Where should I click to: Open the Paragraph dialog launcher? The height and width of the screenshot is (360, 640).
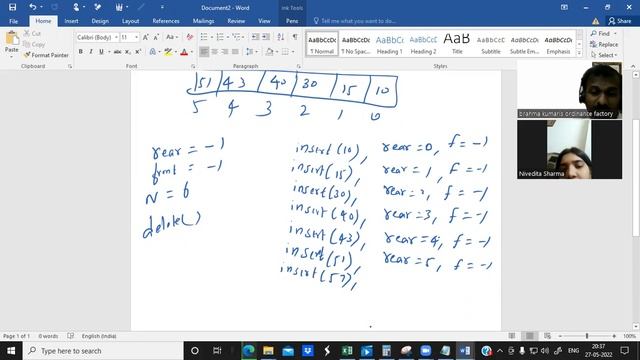[x=299, y=66]
